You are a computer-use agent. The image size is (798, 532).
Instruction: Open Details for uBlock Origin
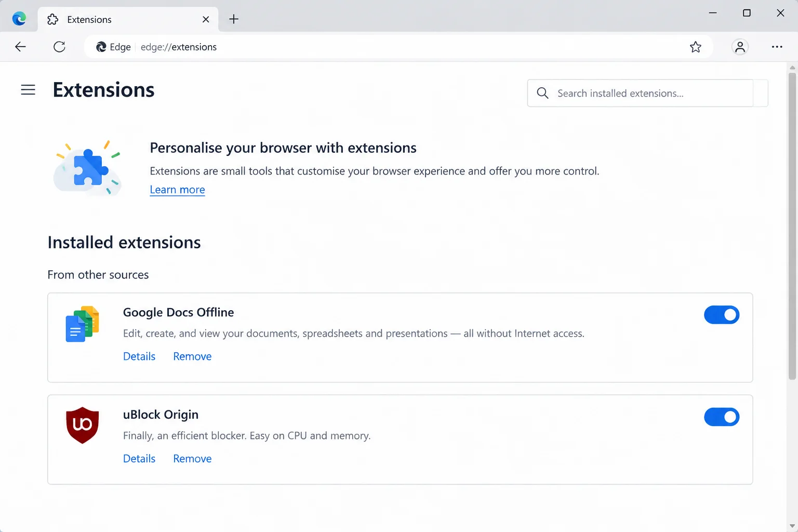tap(139, 459)
